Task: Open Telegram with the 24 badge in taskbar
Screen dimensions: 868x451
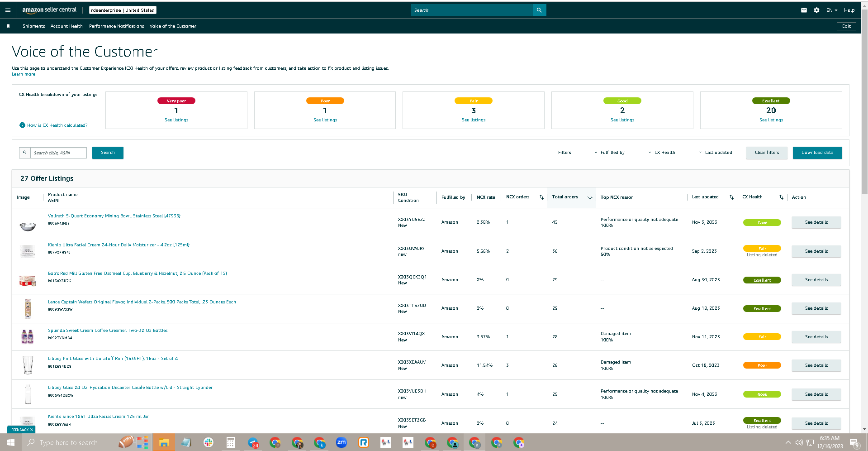Action: coord(253,442)
